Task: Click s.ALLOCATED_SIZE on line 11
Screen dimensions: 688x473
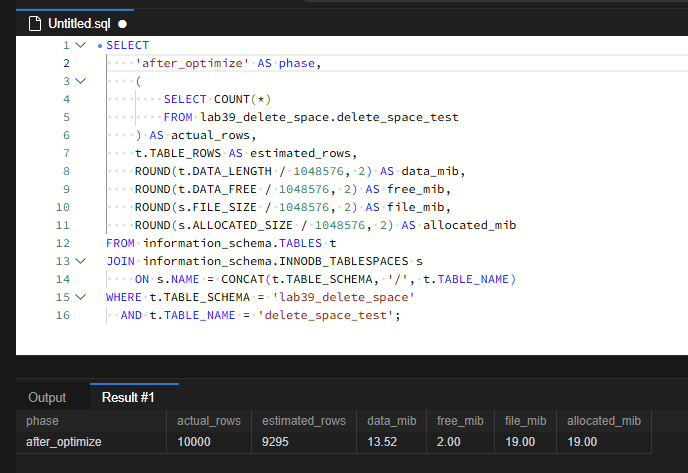Action: click(236, 225)
